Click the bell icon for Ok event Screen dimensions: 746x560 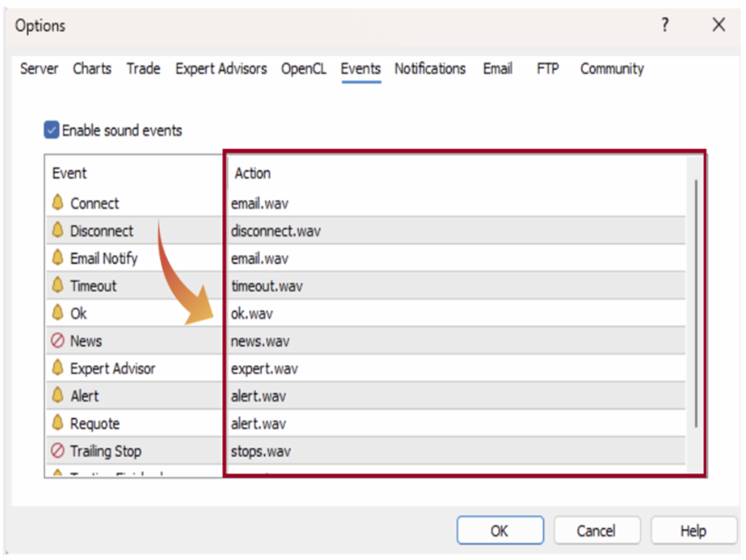(58, 313)
